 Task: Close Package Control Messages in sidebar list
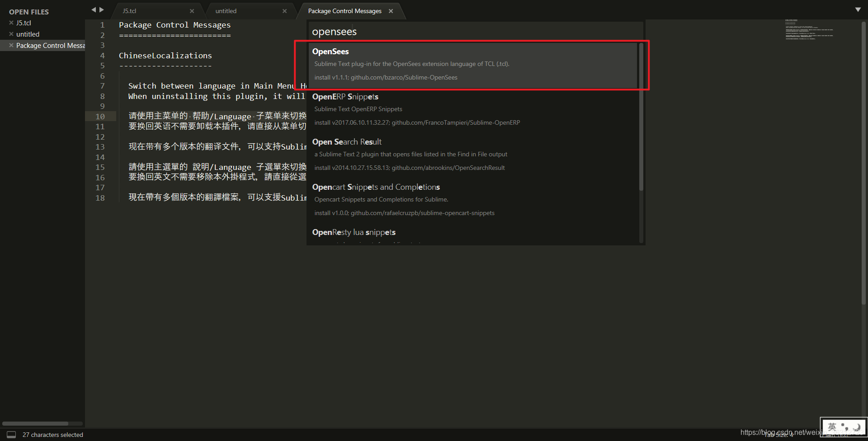point(11,45)
